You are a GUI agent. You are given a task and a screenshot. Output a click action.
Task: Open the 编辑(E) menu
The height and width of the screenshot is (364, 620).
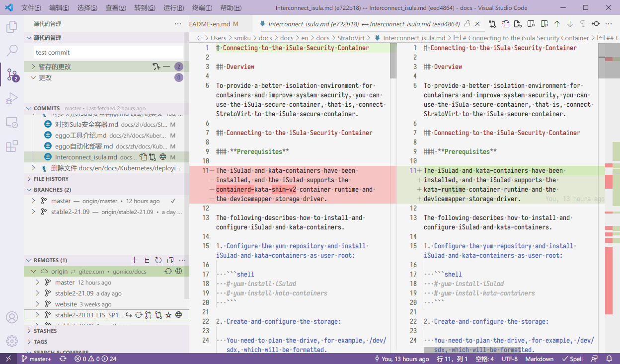point(60,8)
